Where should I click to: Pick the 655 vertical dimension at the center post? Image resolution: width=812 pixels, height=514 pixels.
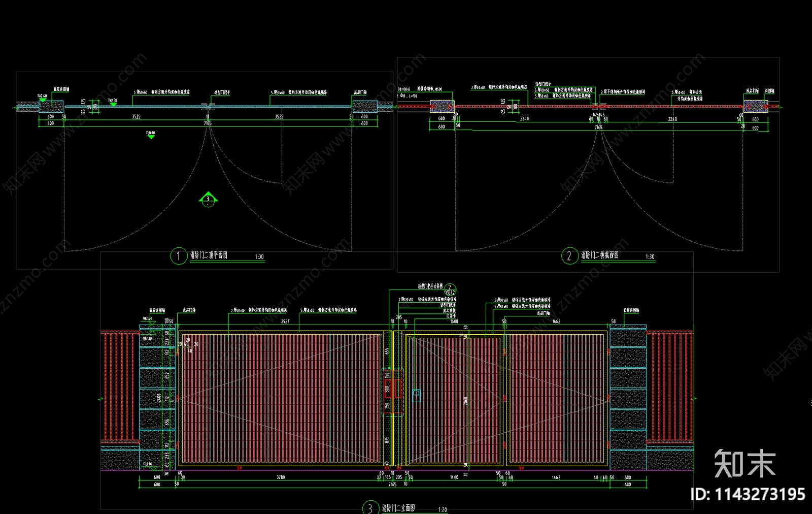click(387, 350)
